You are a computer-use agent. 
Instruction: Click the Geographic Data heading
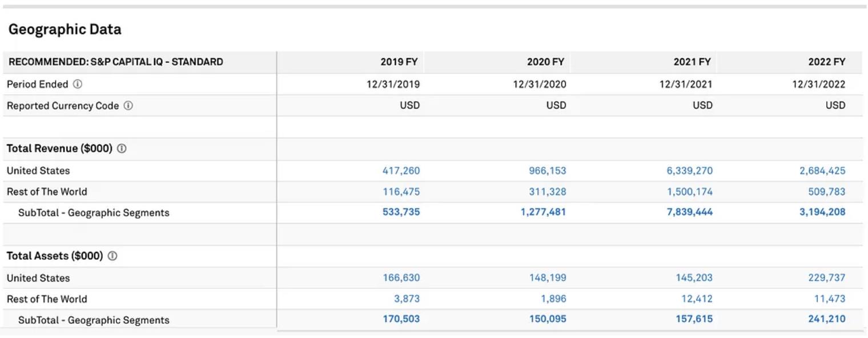(x=65, y=29)
